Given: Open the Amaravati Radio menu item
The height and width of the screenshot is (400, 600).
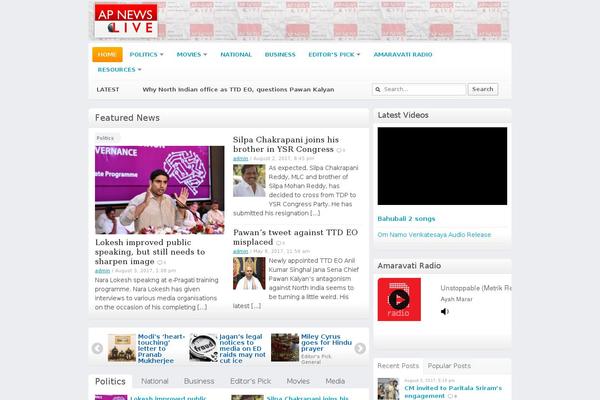Looking at the screenshot, I should pyautogui.click(x=403, y=54).
